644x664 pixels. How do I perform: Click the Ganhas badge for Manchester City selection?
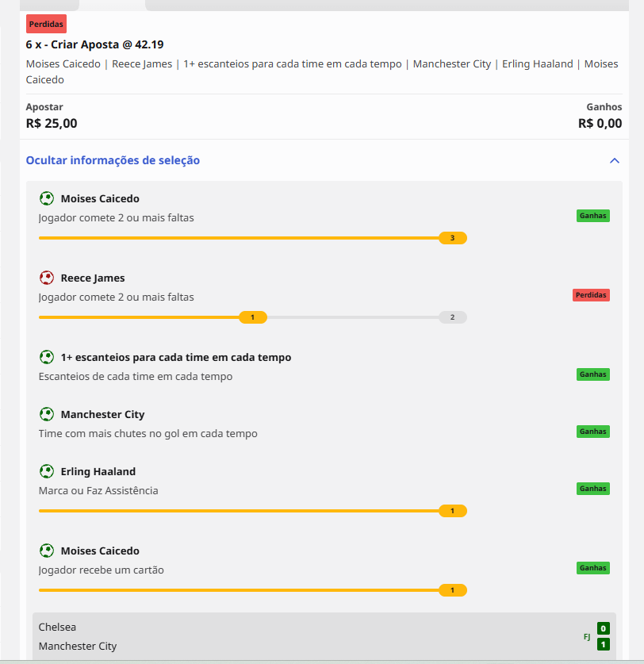592,432
